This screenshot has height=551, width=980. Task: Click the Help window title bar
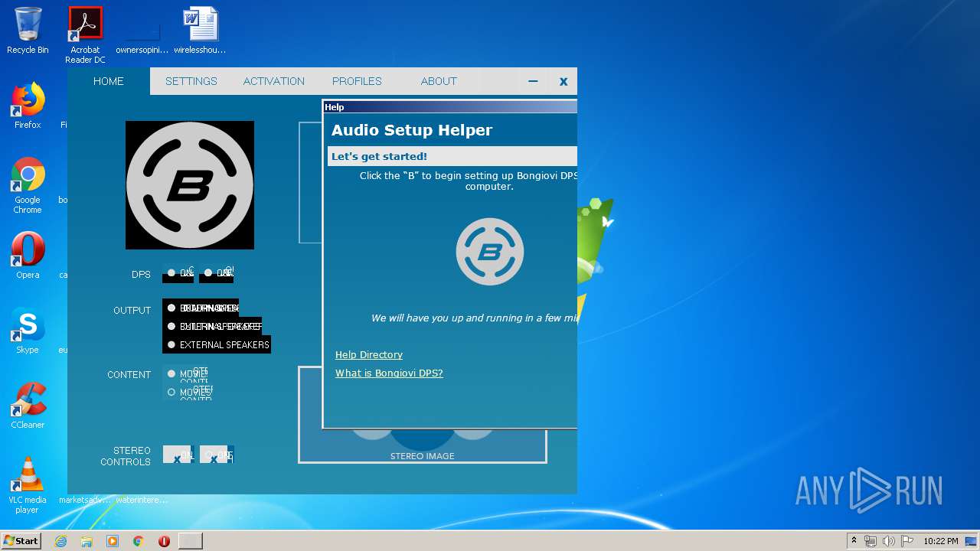point(450,107)
